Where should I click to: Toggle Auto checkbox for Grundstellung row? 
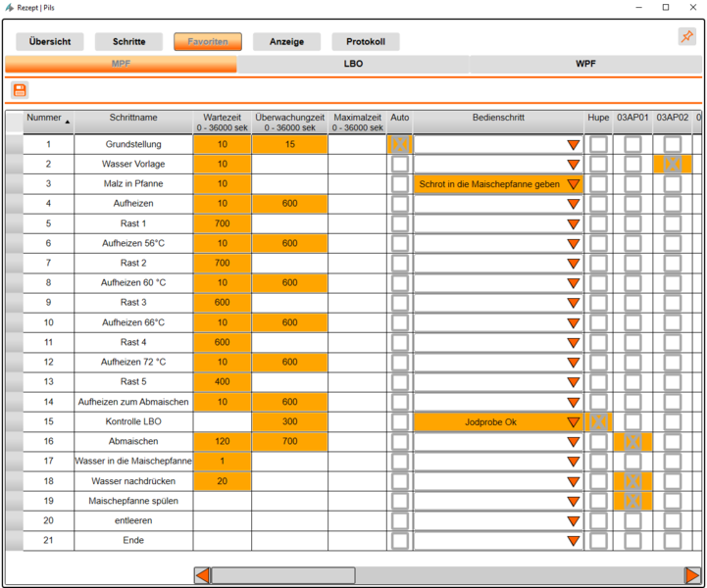400,144
